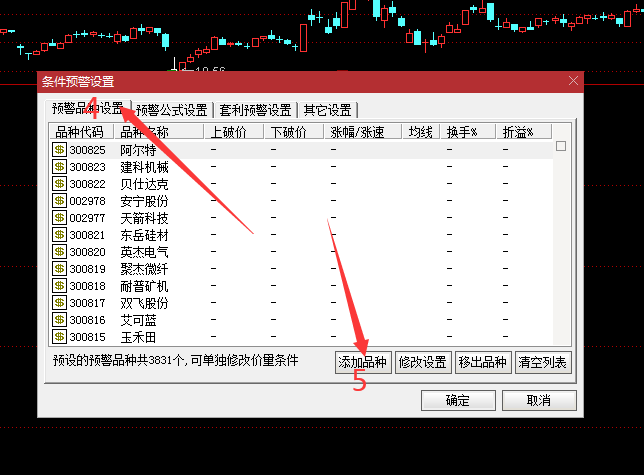
Task: Confirm with the 确定 button
Action: [x=458, y=401]
